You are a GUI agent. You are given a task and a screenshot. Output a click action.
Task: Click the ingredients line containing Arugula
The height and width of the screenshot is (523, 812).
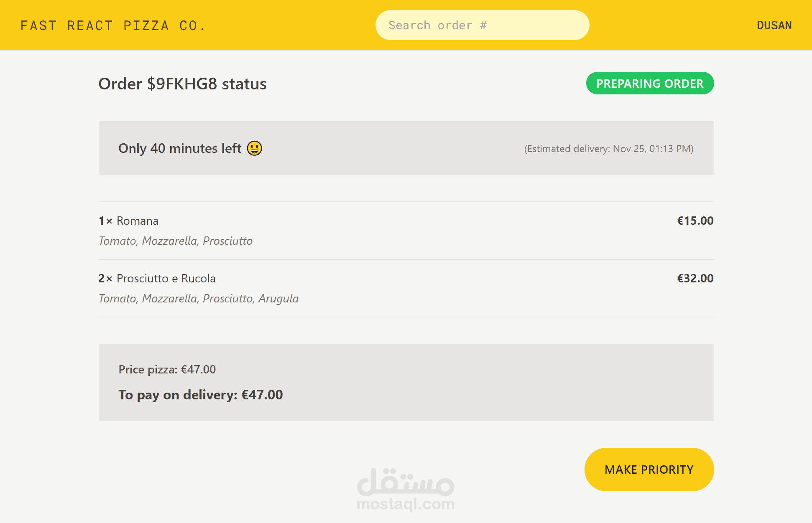point(199,299)
